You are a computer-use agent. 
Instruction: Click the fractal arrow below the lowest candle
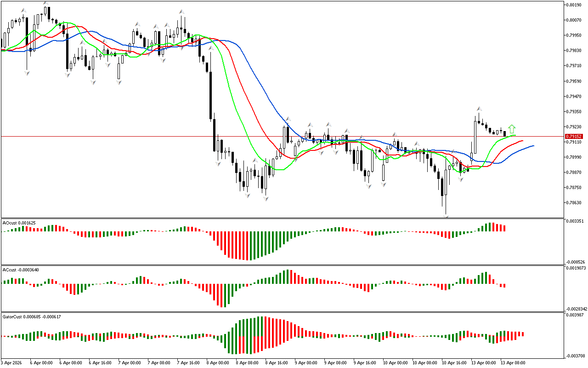coord(446,215)
